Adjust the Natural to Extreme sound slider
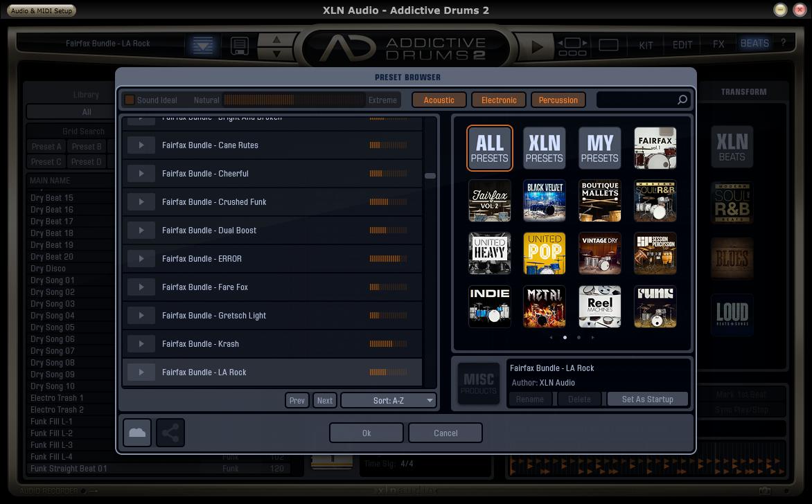This screenshot has width=812, height=504. click(x=294, y=100)
